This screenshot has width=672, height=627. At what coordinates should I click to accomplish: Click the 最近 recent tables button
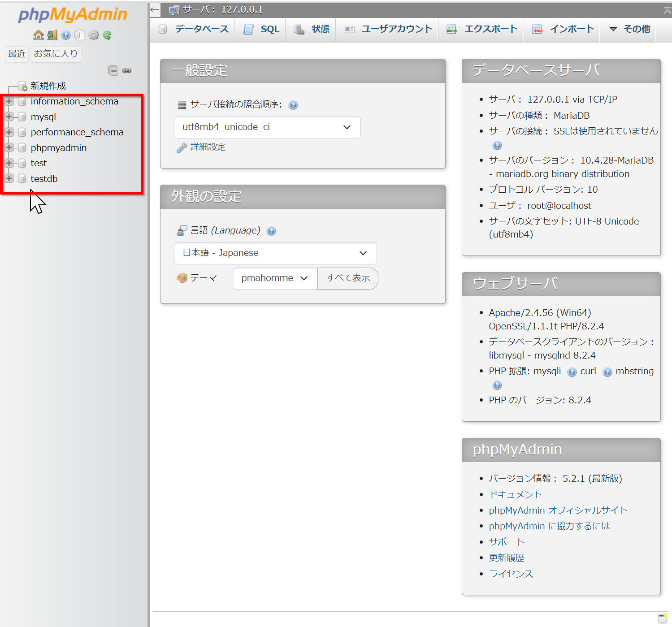pos(17,54)
